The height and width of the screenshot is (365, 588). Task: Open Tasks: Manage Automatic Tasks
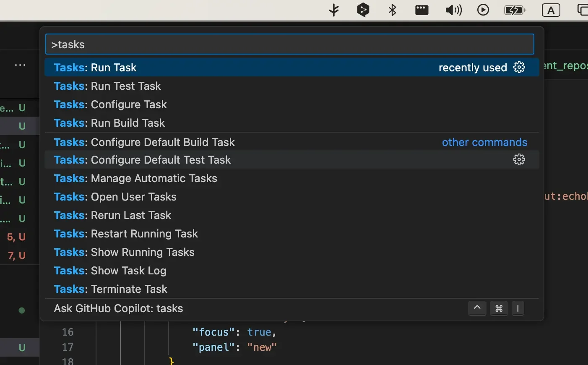point(291,178)
